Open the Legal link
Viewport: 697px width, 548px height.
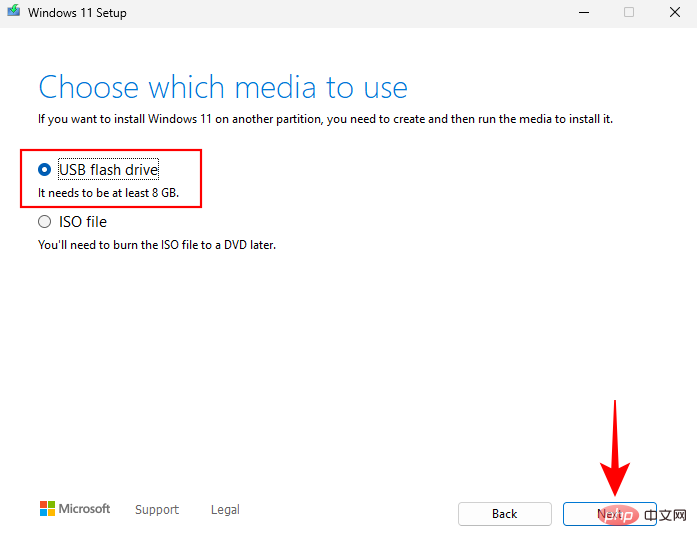225,509
